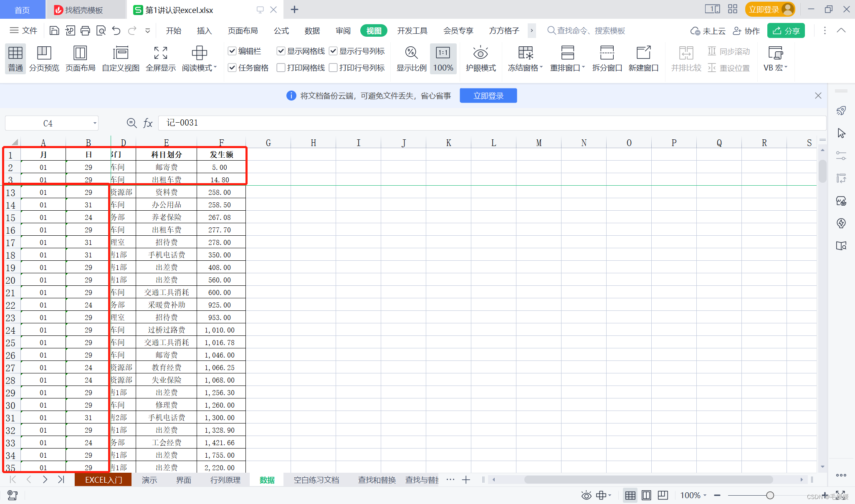The width and height of the screenshot is (855, 504).
Task: Open the 文件 menu
Action: (24, 30)
